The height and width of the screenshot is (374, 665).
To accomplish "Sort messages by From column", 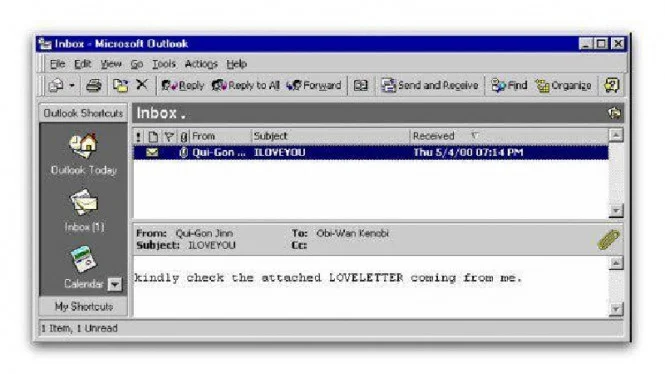I will tap(220, 137).
